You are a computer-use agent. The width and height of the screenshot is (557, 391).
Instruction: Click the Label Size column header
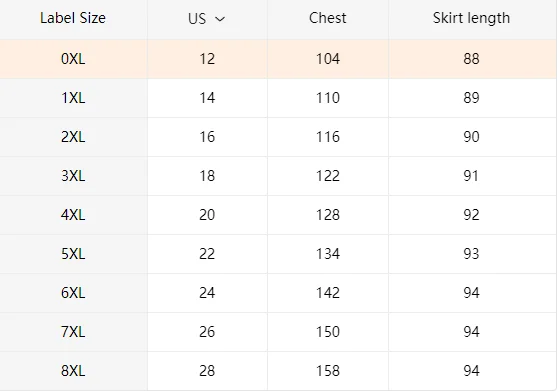click(x=73, y=18)
